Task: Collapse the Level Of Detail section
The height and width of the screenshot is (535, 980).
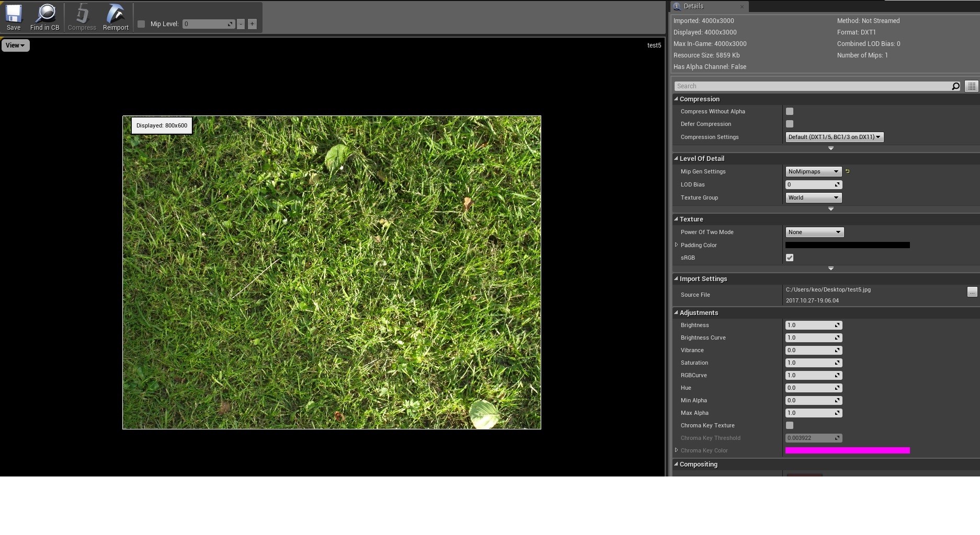Action: coord(676,158)
